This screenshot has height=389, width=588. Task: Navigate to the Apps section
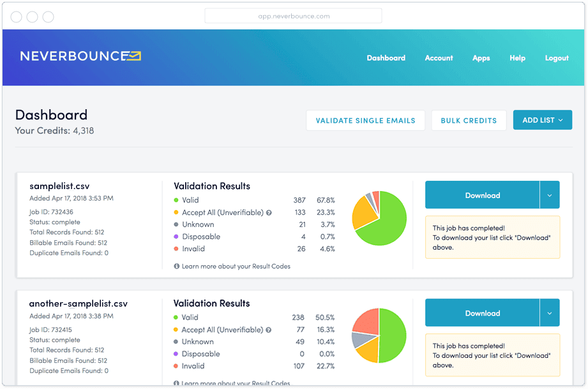[481, 57]
